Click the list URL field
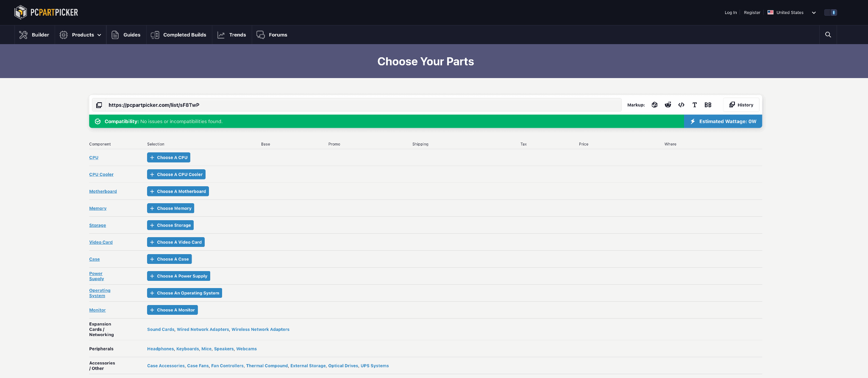Image resolution: width=868 pixels, height=378 pixels. [363, 105]
